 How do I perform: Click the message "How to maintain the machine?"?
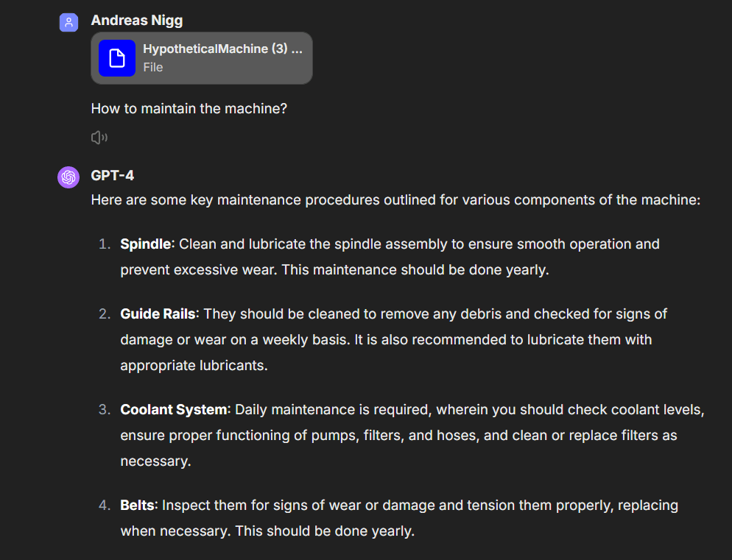[189, 109]
